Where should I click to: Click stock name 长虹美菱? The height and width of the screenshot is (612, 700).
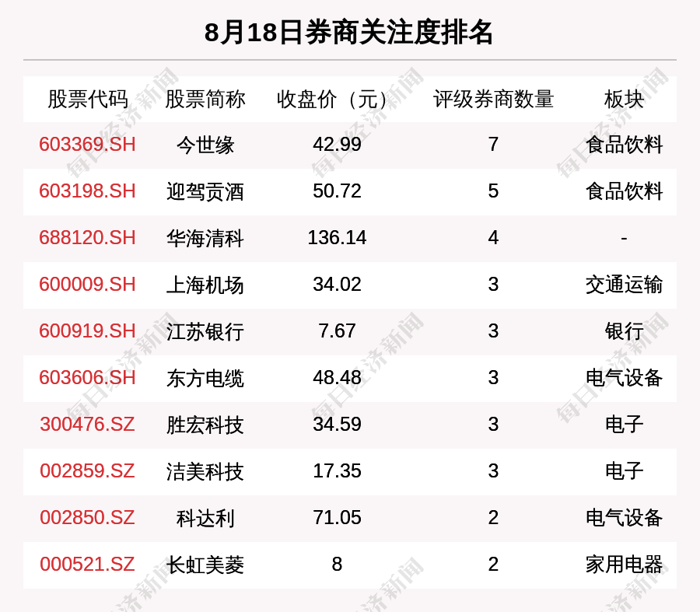point(205,565)
